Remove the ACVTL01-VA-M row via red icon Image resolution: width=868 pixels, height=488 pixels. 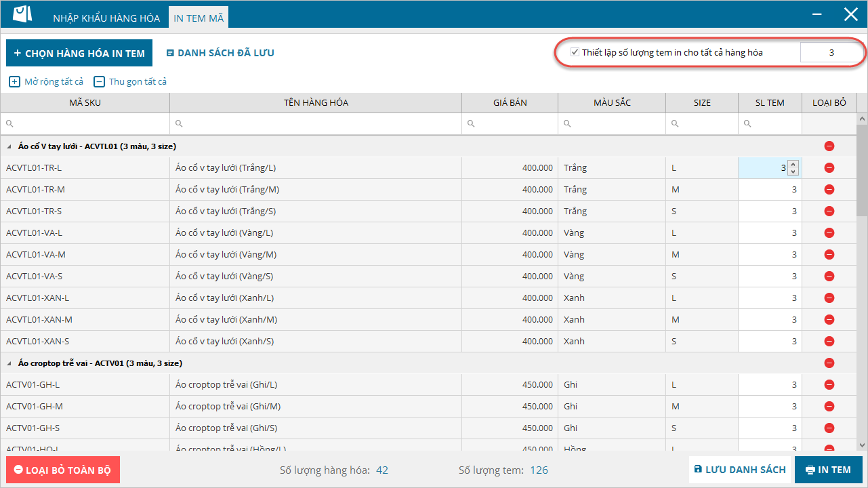click(x=829, y=255)
